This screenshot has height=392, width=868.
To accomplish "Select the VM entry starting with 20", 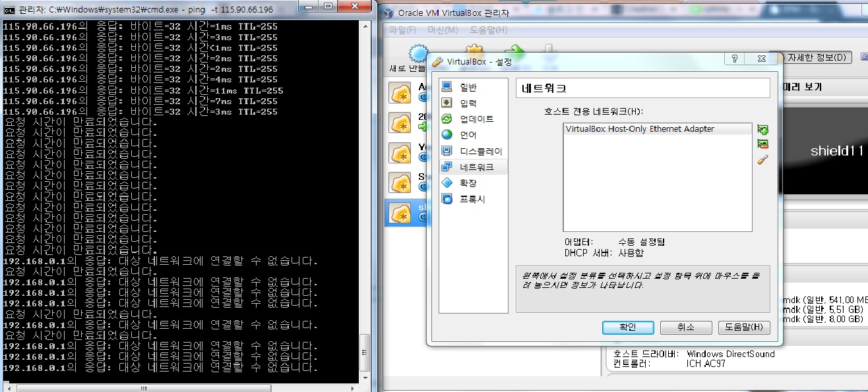I will [x=406, y=122].
